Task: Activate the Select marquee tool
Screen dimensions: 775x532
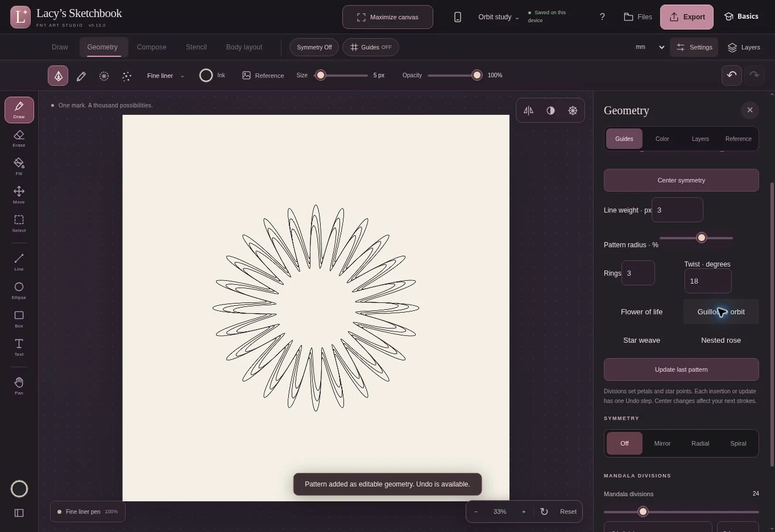Action: tap(19, 223)
